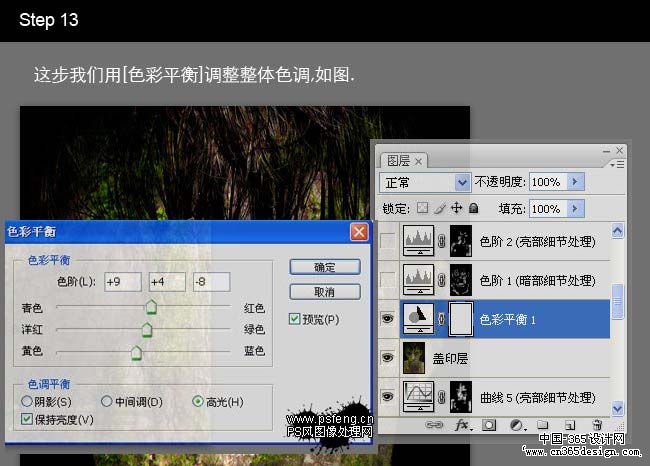Click the 取消 button
The image size is (650, 466).
[325, 292]
